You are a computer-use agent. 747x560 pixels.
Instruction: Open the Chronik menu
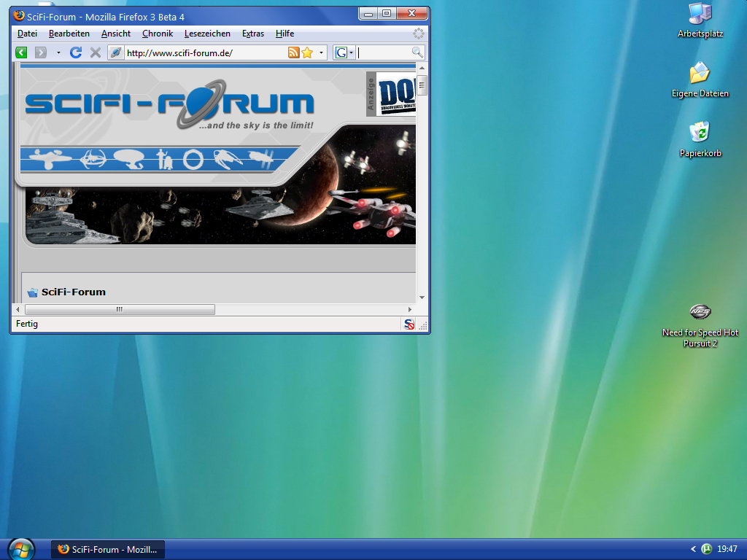158,34
